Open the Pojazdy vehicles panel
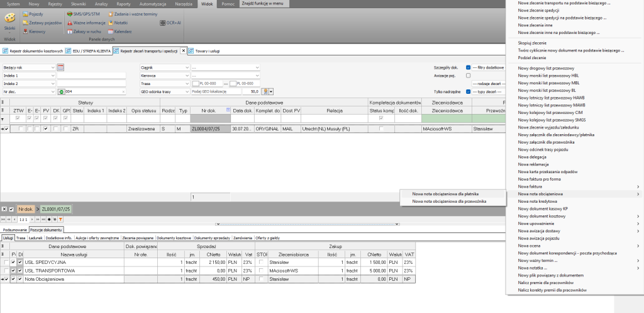The image size is (644, 313). (x=36, y=13)
